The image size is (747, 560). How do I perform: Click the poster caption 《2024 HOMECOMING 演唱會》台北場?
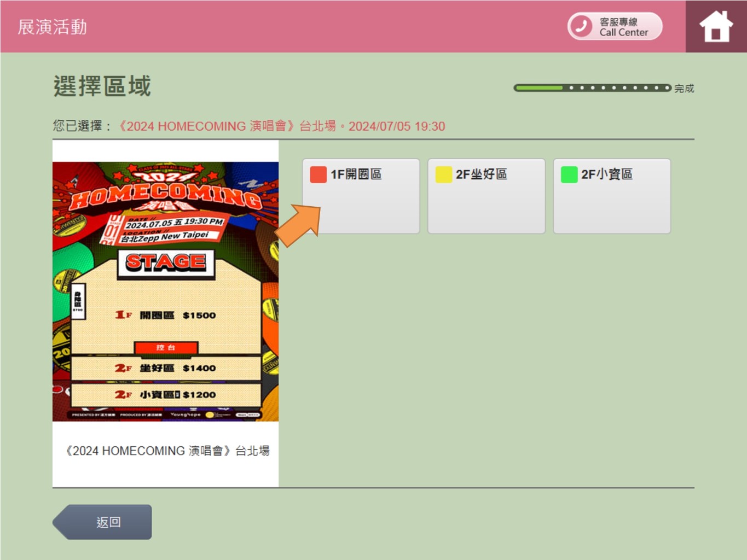(x=167, y=451)
